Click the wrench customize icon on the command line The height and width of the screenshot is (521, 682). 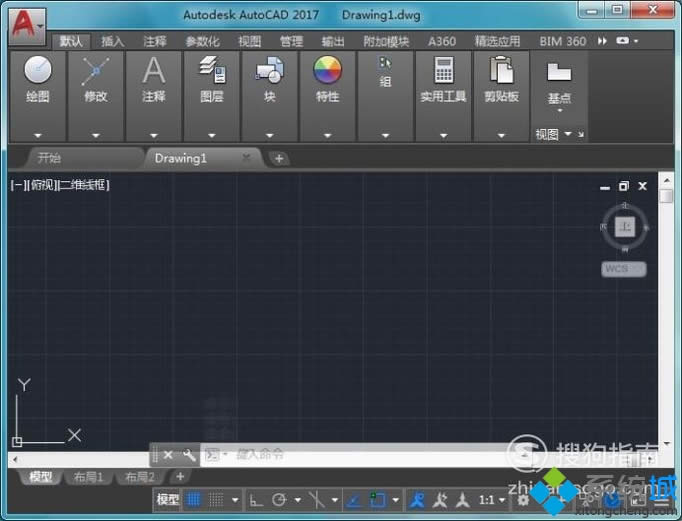[x=189, y=455]
